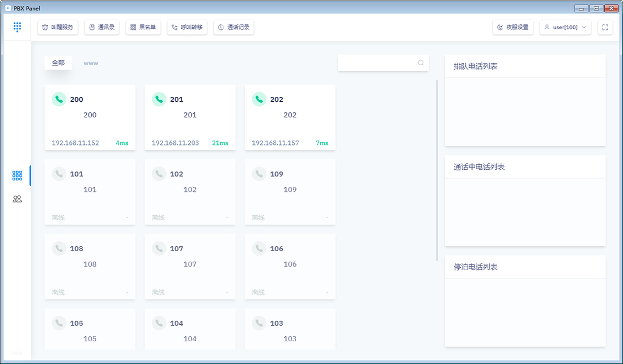Click gray phone icon for extension 106
Image resolution: width=623 pixels, height=364 pixels.
point(259,249)
